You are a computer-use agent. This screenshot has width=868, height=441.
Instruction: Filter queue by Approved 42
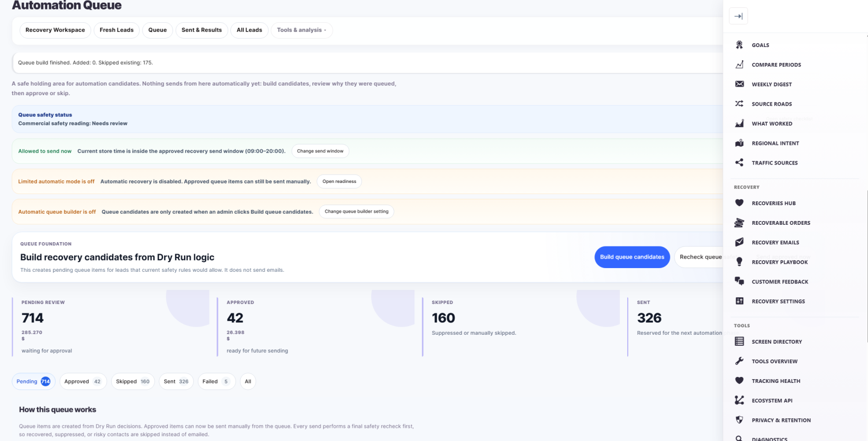pos(83,381)
